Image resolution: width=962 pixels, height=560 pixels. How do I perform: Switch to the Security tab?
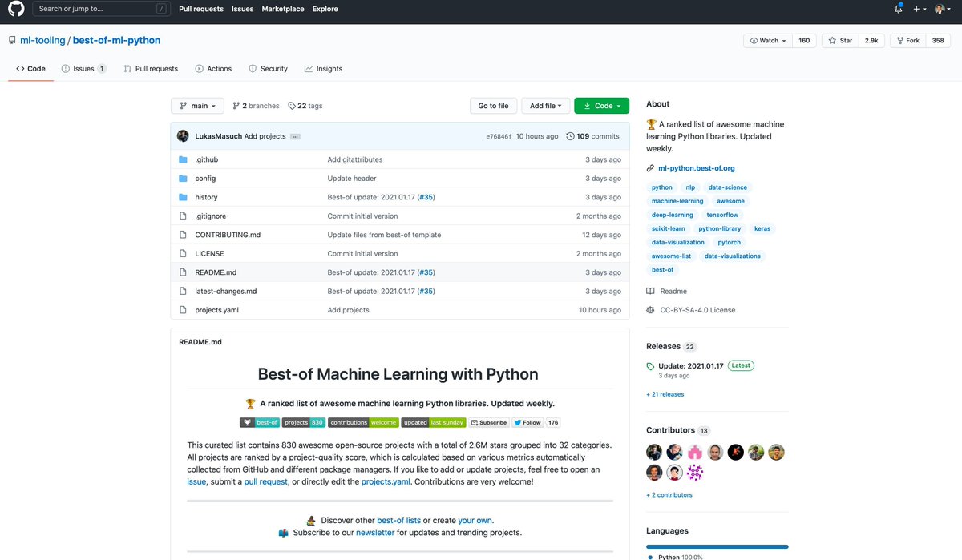[268, 69]
